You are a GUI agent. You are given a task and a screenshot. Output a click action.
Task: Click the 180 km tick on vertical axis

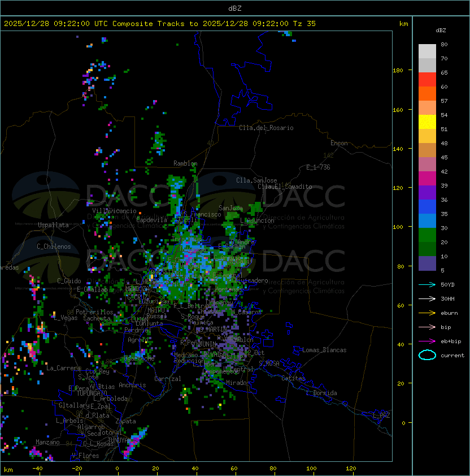tap(398, 71)
